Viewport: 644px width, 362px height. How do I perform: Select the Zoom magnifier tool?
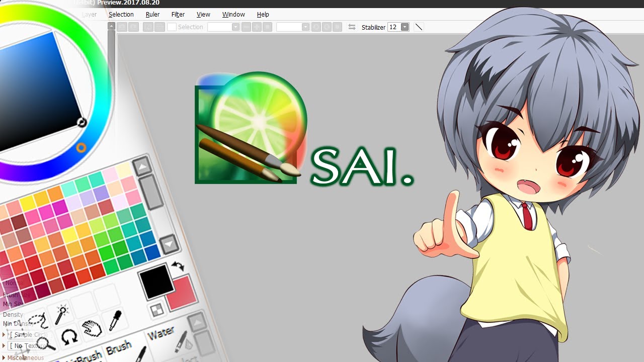pyautogui.click(x=45, y=344)
